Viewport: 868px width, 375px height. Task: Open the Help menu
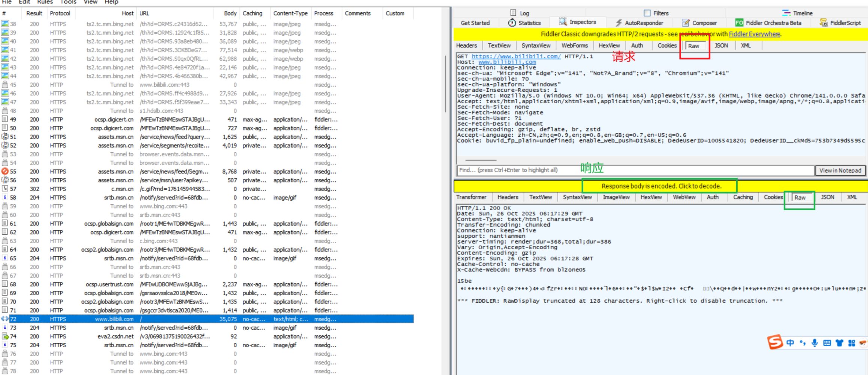[x=111, y=2]
